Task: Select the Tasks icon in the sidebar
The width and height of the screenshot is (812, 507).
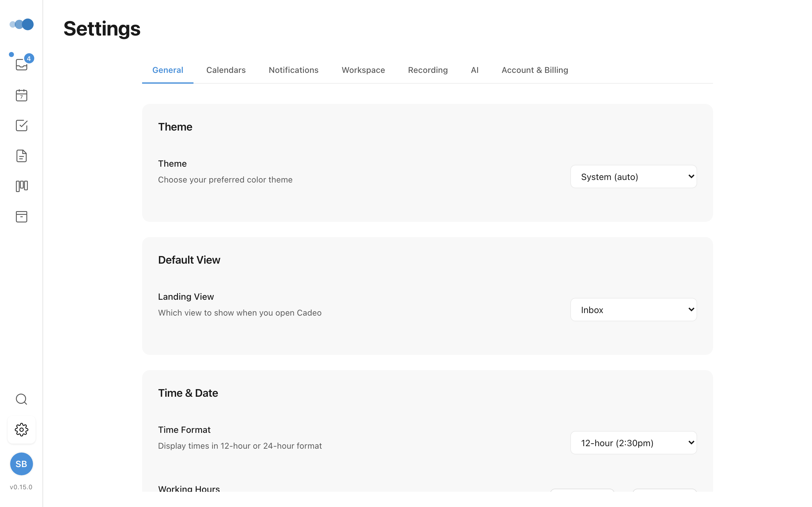Action: 22,125
